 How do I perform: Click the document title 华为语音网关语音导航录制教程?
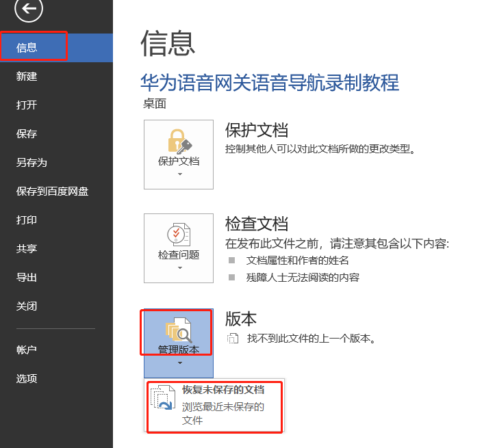point(270,83)
